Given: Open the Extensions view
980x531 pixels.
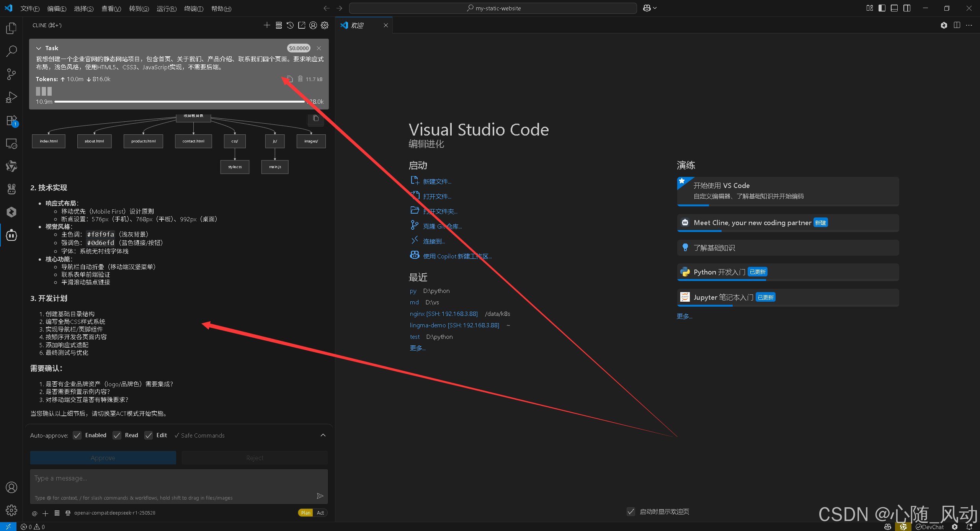Looking at the screenshot, I should (x=11, y=121).
